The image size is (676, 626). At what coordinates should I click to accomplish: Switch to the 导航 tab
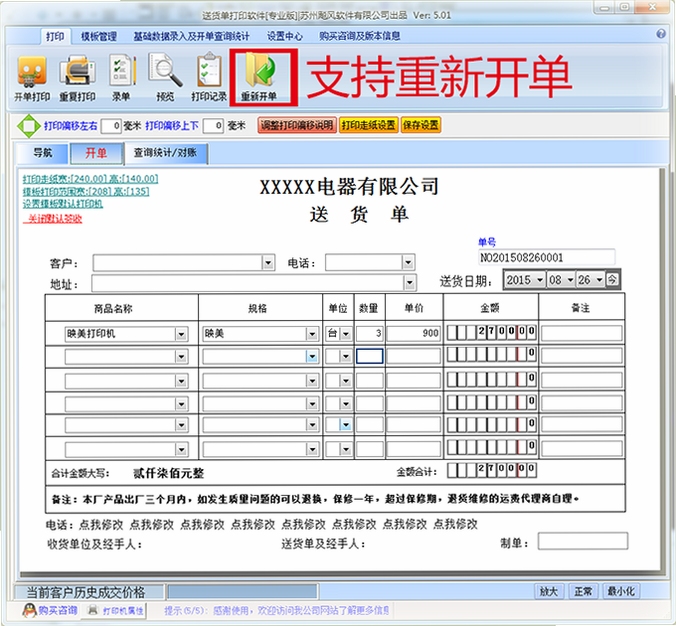tap(42, 153)
